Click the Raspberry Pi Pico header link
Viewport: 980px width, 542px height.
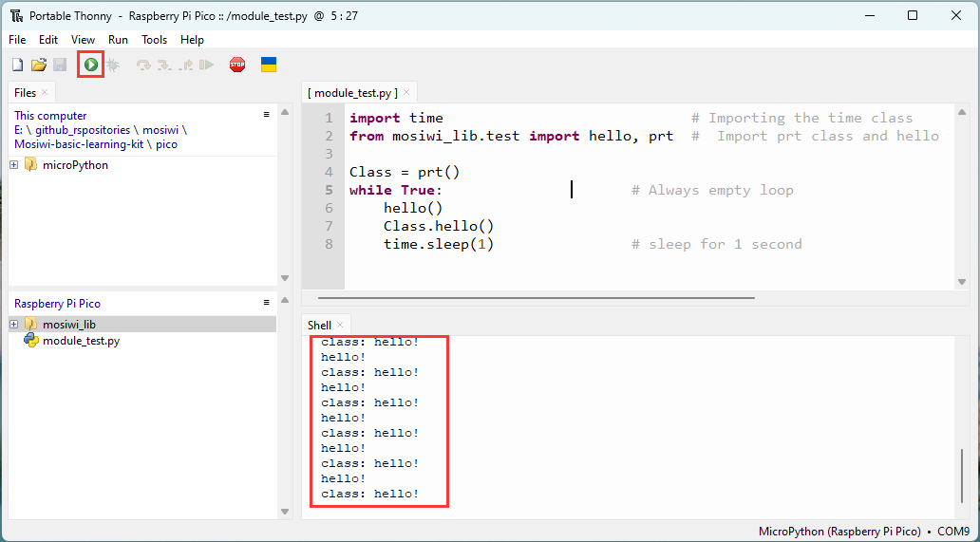coord(58,304)
